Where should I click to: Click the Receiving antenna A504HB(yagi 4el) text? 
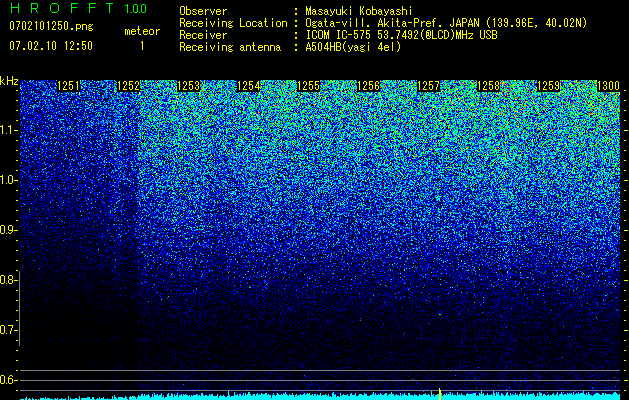[353, 47]
